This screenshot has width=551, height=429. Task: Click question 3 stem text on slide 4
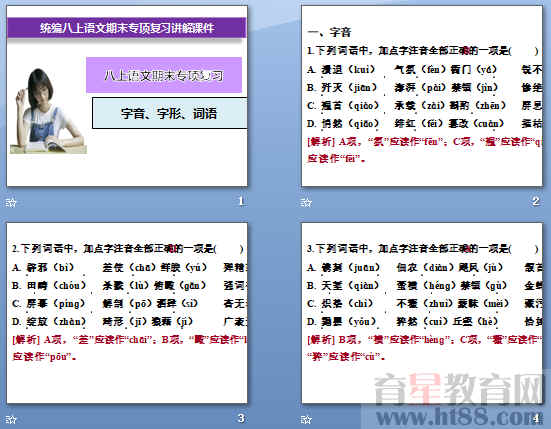[x=423, y=249]
